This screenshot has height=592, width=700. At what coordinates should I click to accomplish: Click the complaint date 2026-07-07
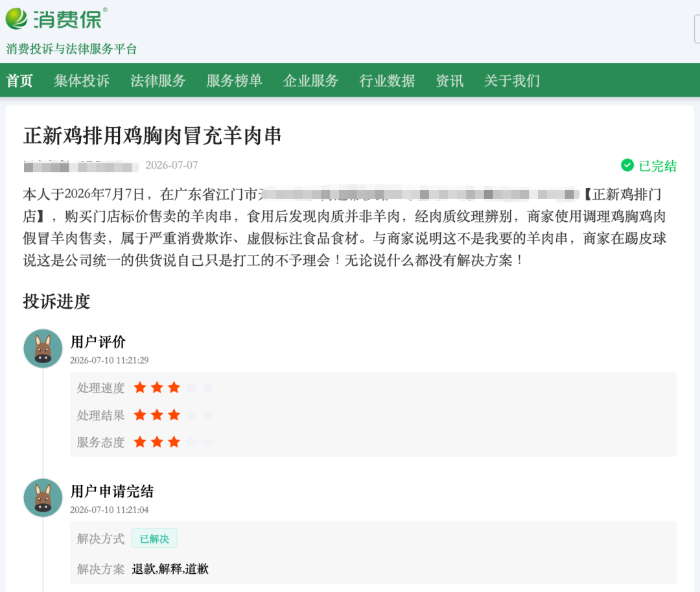click(171, 165)
